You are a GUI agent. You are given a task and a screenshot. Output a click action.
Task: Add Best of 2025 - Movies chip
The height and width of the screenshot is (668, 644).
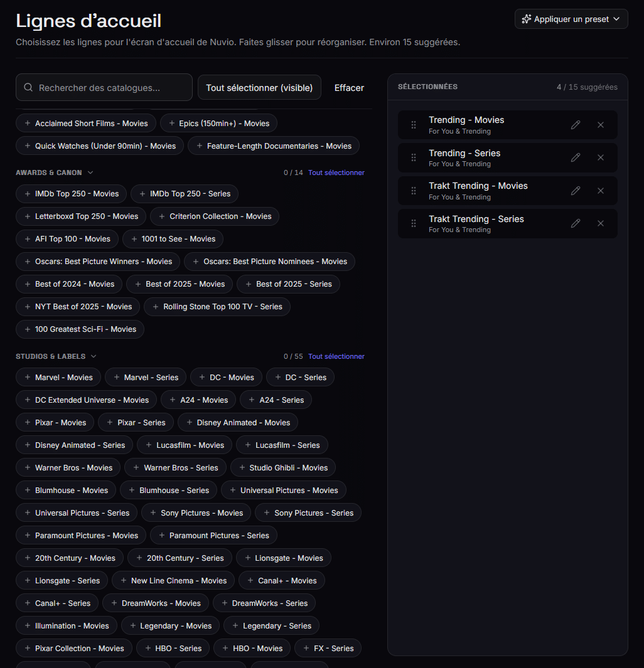coord(180,284)
